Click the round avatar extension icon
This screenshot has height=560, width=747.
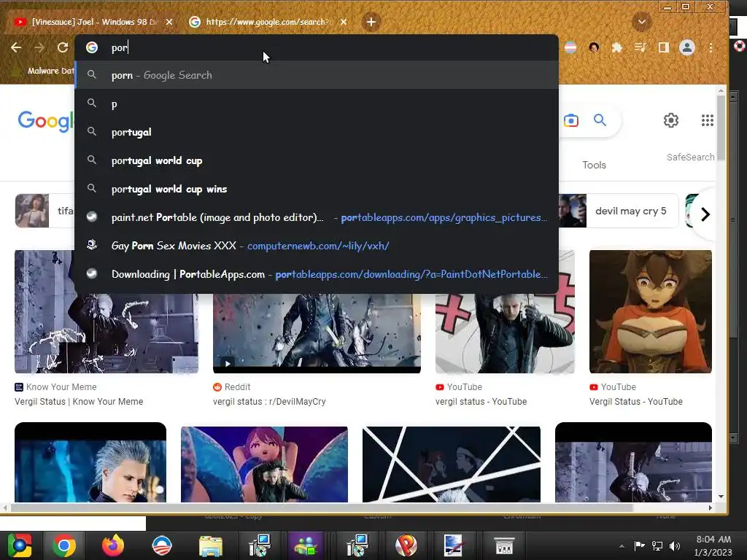pyautogui.click(x=594, y=47)
